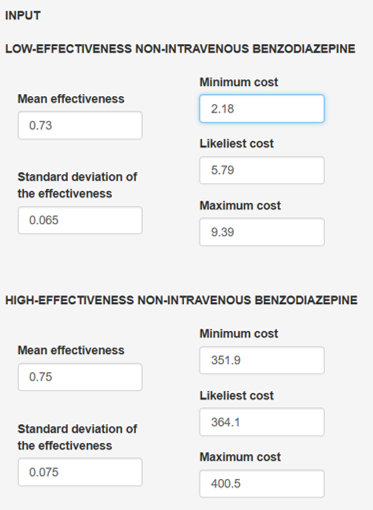Viewport: 373px width, 510px height.
Task: Select the Likeliest cost field containing 364.1
Action: pyautogui.click(x=262, y=422)
